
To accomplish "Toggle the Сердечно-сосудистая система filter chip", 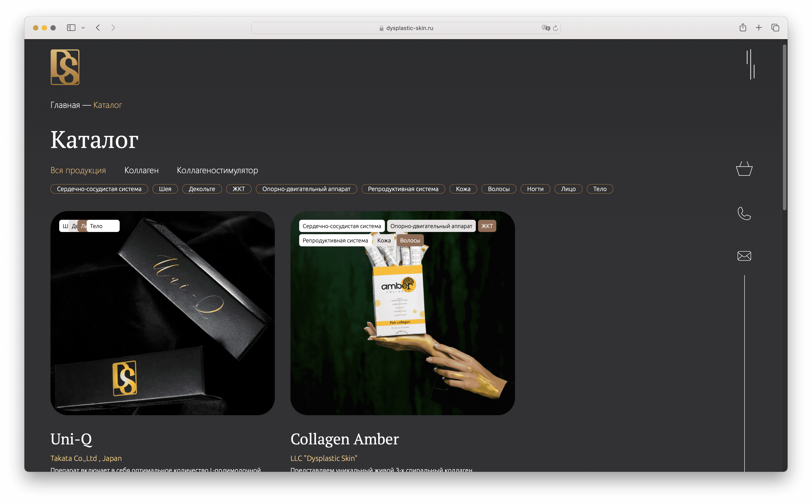I will (x=99, y=189).
